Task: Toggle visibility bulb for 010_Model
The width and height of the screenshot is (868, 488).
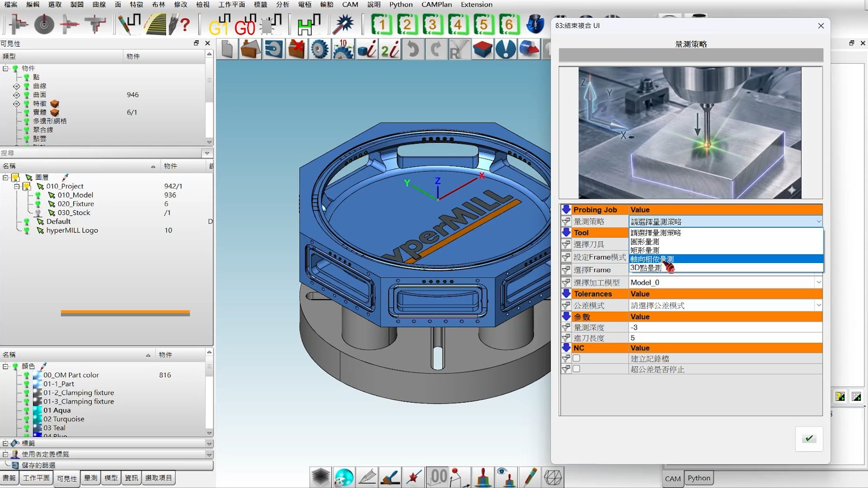Action: (x=38, y=195)
